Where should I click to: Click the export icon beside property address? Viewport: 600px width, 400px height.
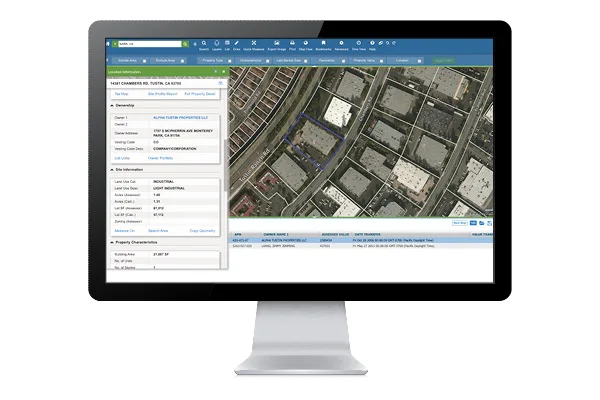click(x=220, y=83)
